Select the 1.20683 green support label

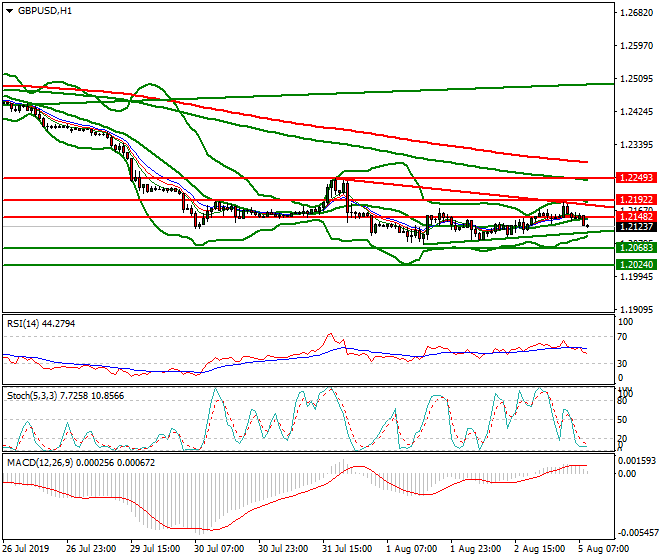636,248
